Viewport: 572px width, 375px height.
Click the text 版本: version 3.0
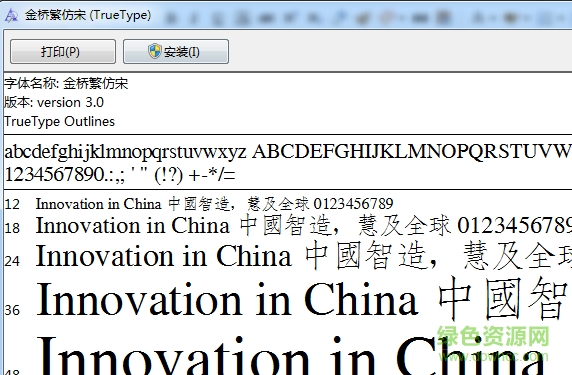point(54,103)
